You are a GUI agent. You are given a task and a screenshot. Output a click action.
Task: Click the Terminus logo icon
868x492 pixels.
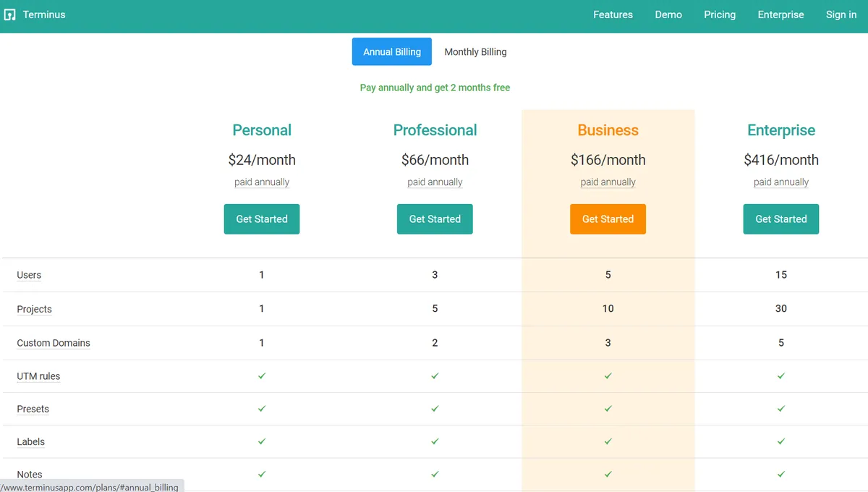[10, 14]
